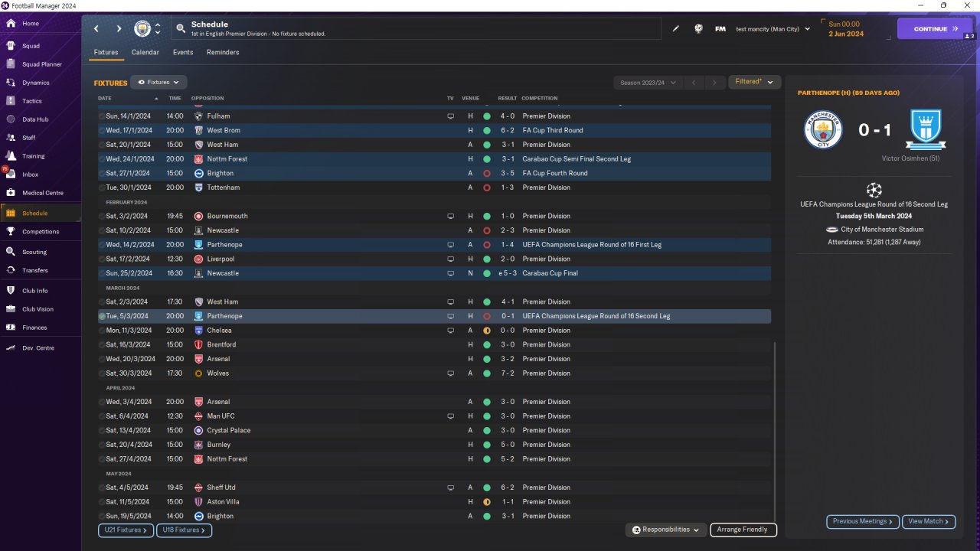
Task: Tick the selection circle for Sun 14/1/2024 fixture
Action: click(102, 116)
